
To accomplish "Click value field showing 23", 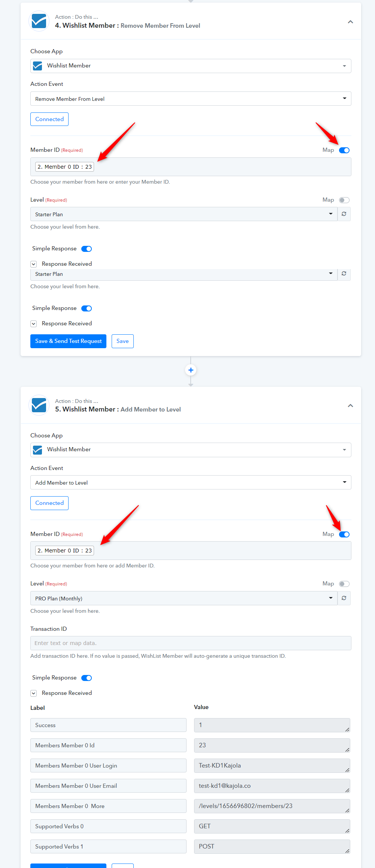I will [x=272, y=745].
